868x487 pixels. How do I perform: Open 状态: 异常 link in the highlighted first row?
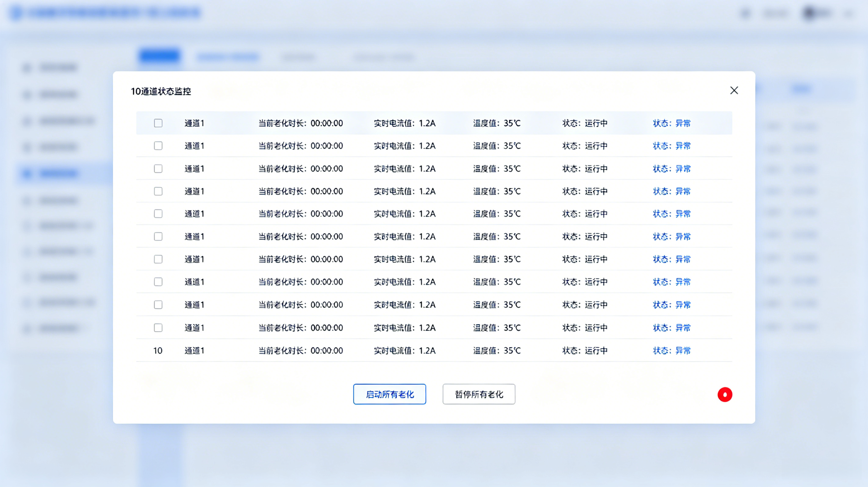pos(672,123)
